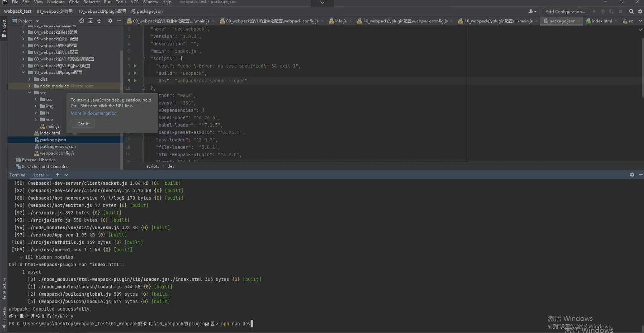The height and width of the screenshot is (333, 644).
Task: Switch to the index.html editor tab
Action: 601,21
